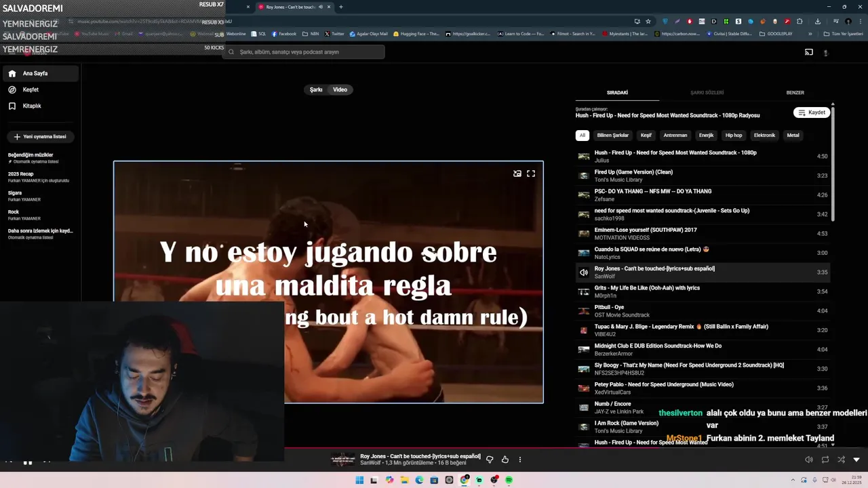The image size is (868, 488).
Task: Create playlist with Yeni oynatma listesi
Action: pyautogui.click(x=40, y=136)
